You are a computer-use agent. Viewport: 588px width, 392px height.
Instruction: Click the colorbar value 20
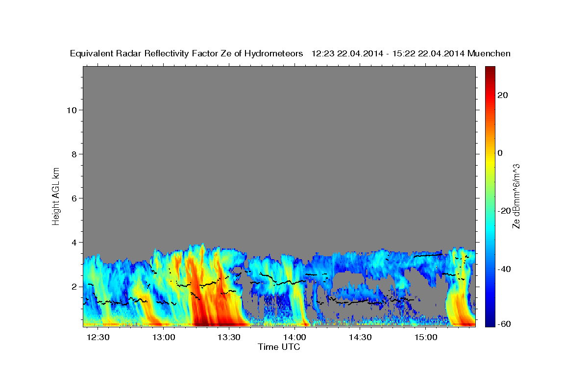click(x=503, y=95)
